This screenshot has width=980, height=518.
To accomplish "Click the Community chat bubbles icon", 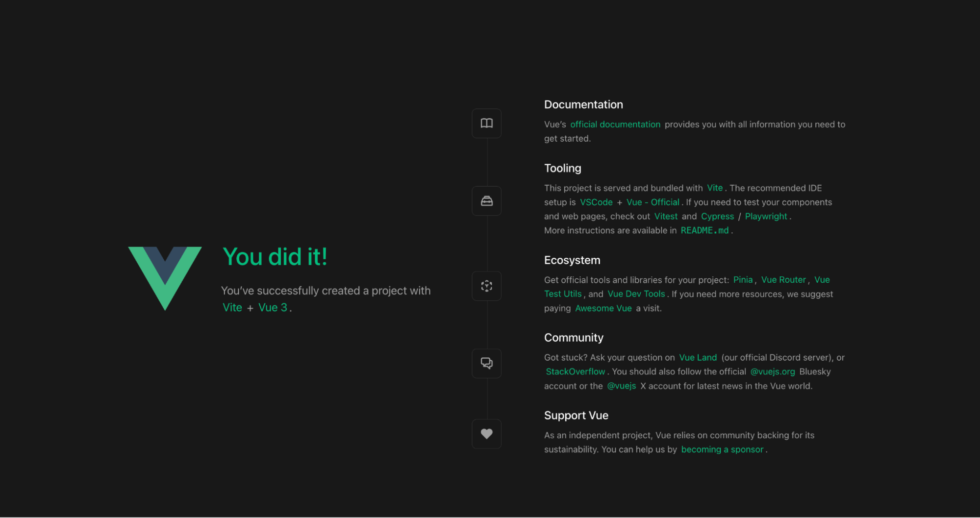I will [x=486, y=363].
